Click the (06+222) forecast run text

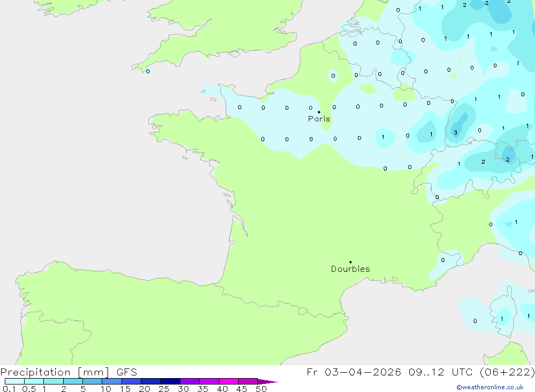(507, 372)
